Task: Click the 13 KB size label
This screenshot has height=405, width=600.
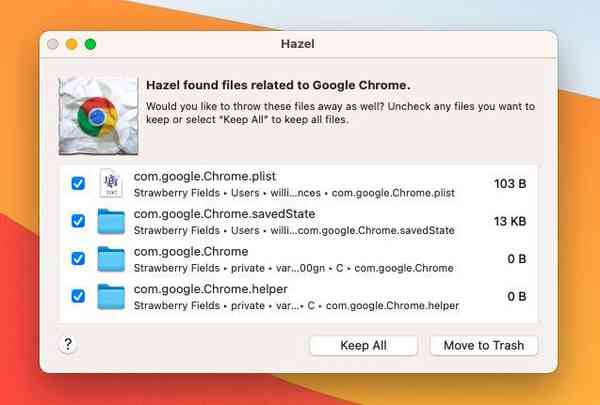Action: tap(509, 221)
